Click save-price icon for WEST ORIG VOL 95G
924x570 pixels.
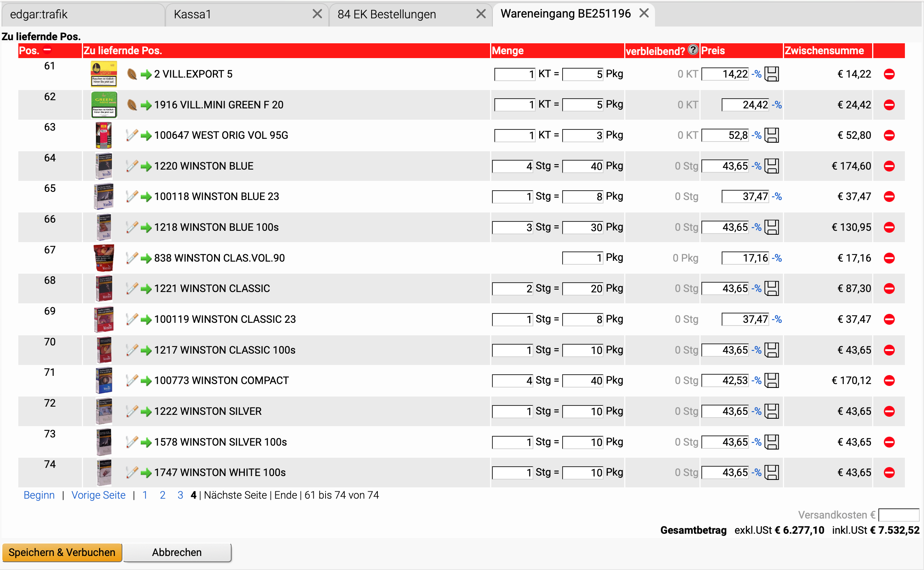(772, 135)
